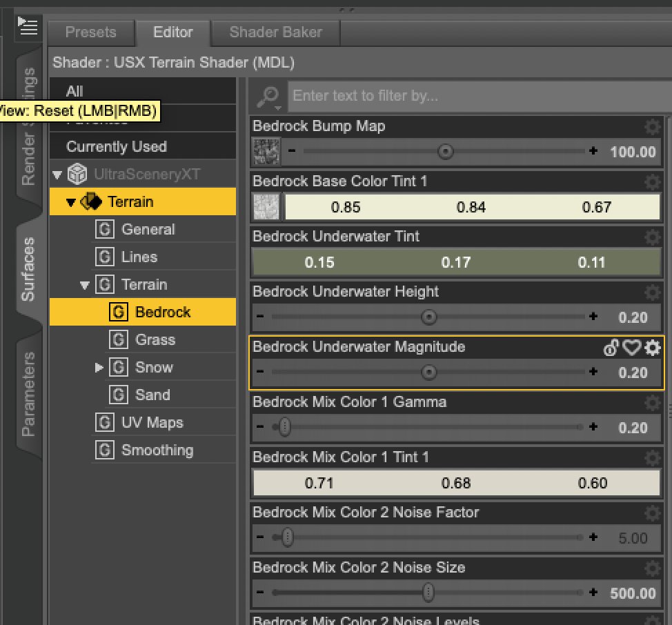This screenshot has width=672, height=625.
Task: Click the G group icon beside Smoothing
Action: [x=105, y=450]
